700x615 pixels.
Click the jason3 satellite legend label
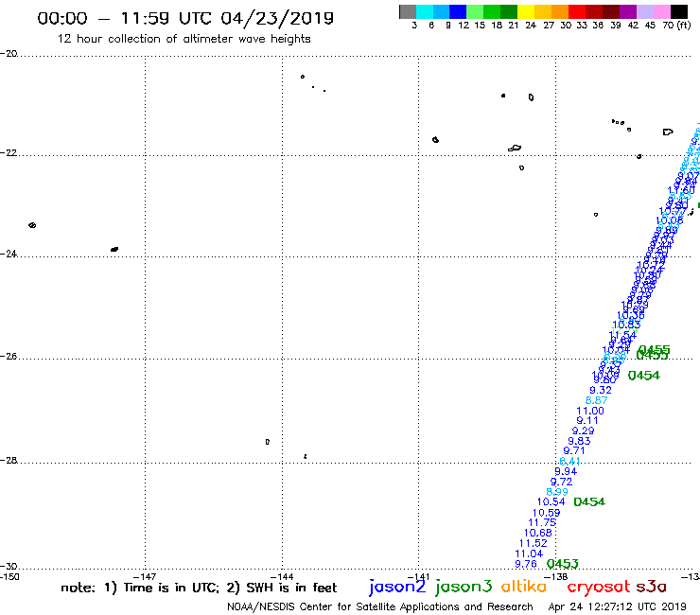pos(464,588)
